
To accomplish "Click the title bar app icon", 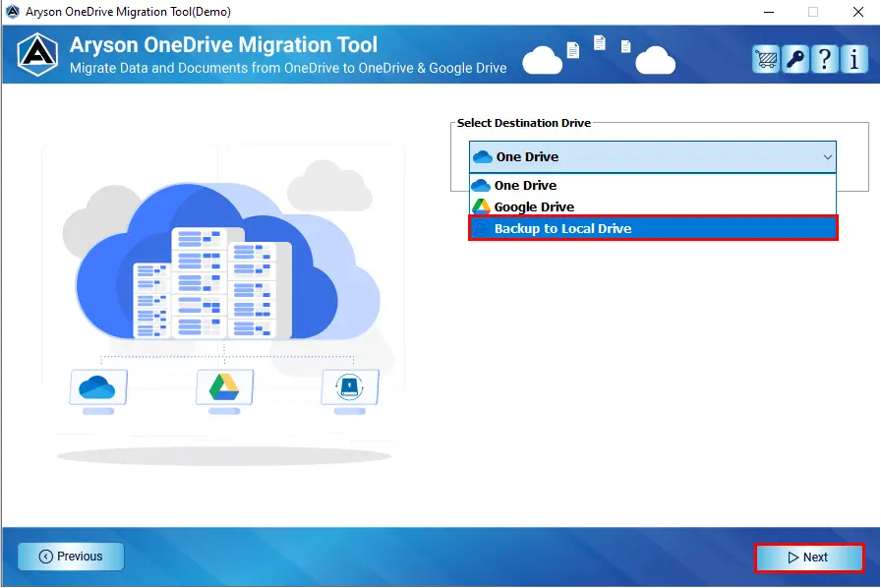I will point(13,11).
